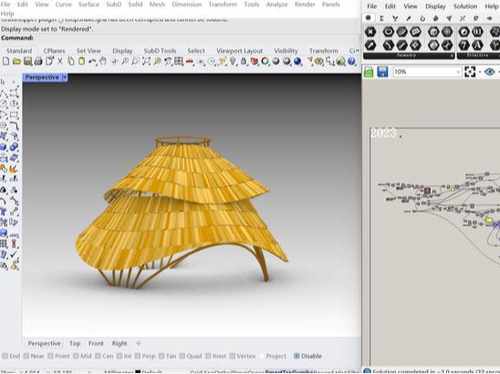Click the Undo arrow icon
The width and height of the screenshot is (500, 374).
93,62
